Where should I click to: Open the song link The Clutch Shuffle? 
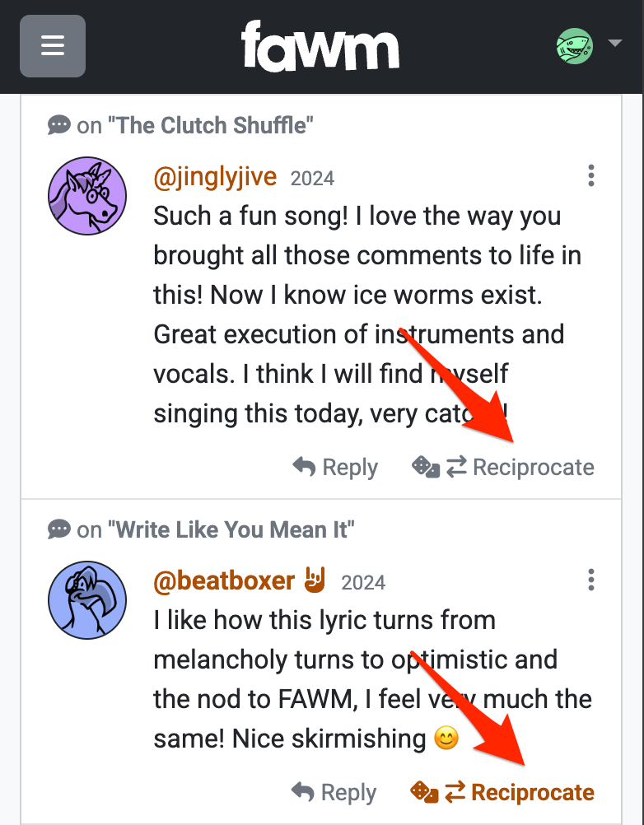point(208,124)
